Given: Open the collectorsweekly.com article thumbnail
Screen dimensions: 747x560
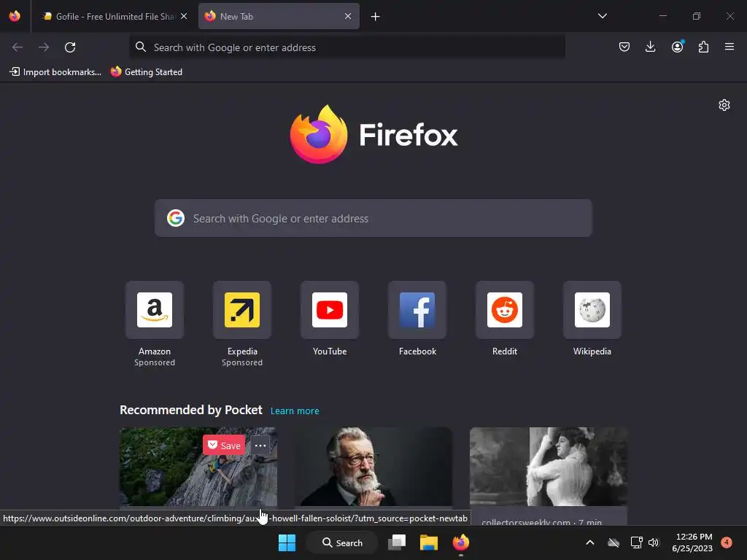Looking at the screenshot, I should pos(549,467).
